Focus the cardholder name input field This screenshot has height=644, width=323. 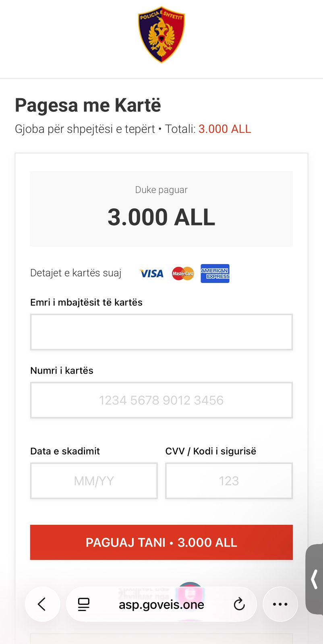(x=161, y=332)
